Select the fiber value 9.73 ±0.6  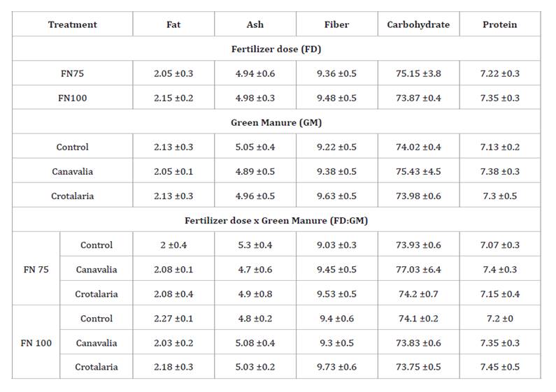pos(337,367)
